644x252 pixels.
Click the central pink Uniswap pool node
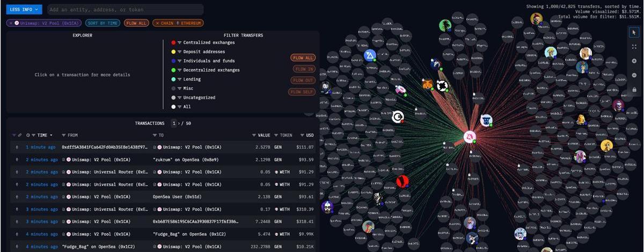(470, 136)
